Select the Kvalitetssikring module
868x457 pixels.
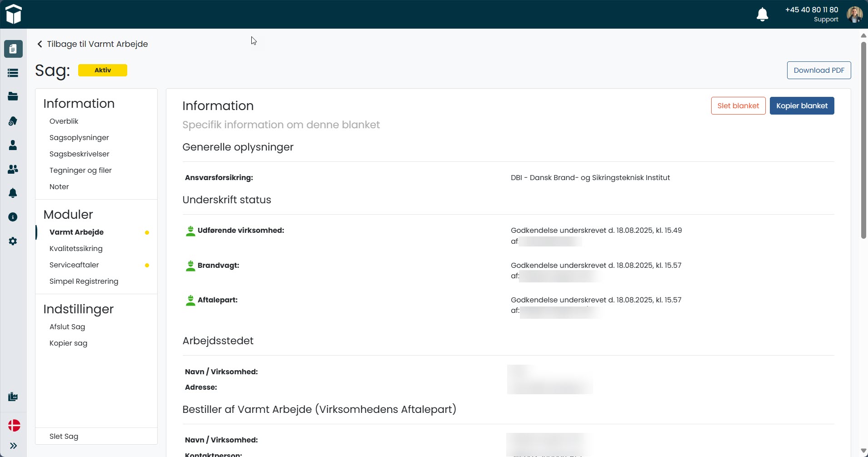[x=76, y=248]
